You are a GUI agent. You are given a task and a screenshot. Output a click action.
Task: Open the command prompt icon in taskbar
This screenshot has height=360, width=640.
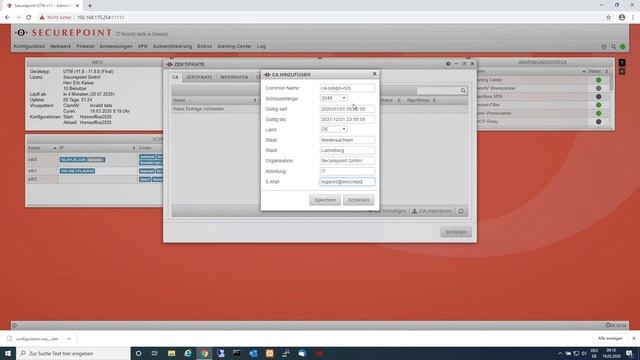coord(237,353)
